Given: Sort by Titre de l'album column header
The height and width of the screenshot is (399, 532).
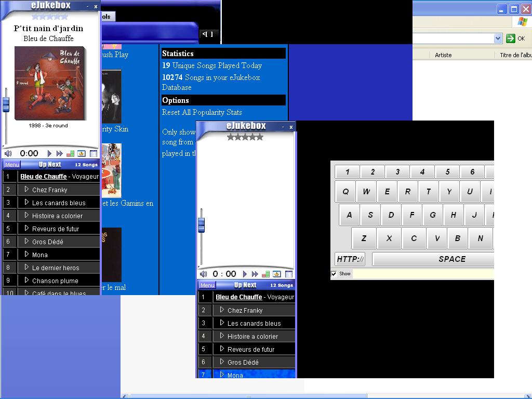Looking at the screenshot, I should [x=516, y=55].
